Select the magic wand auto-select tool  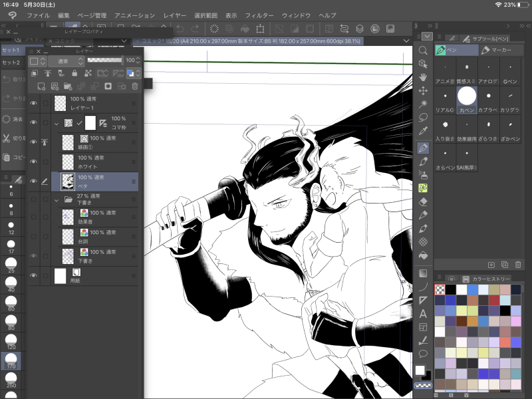click(423, 104)
